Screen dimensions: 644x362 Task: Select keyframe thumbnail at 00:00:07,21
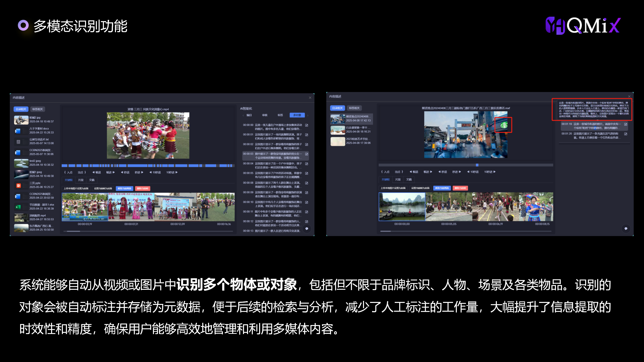[131, 207]
